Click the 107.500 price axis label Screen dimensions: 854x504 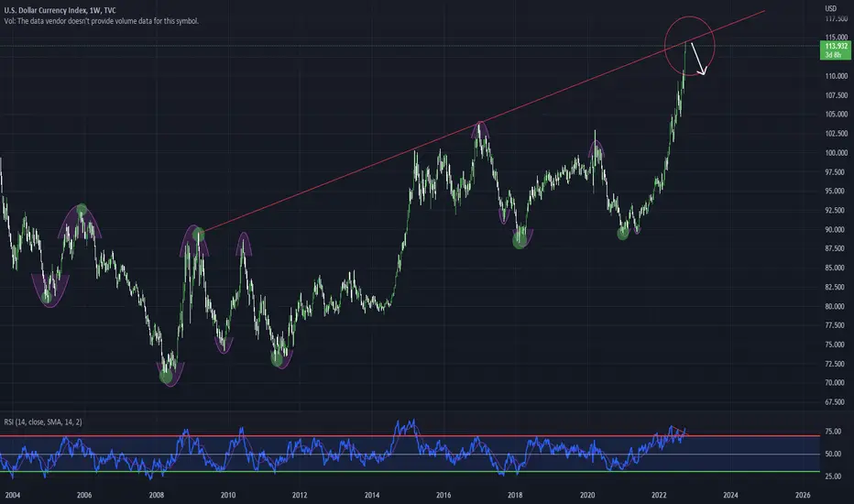tap(836, 95)
